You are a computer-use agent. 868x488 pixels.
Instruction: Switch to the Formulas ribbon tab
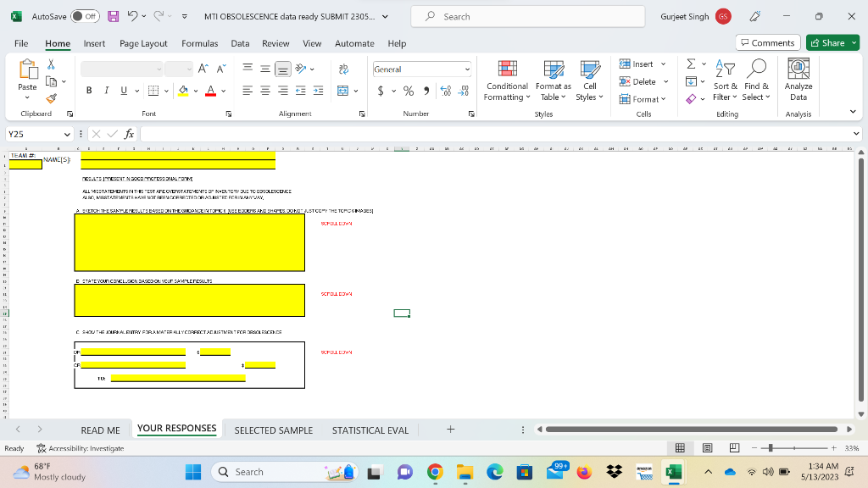point(200,43)
